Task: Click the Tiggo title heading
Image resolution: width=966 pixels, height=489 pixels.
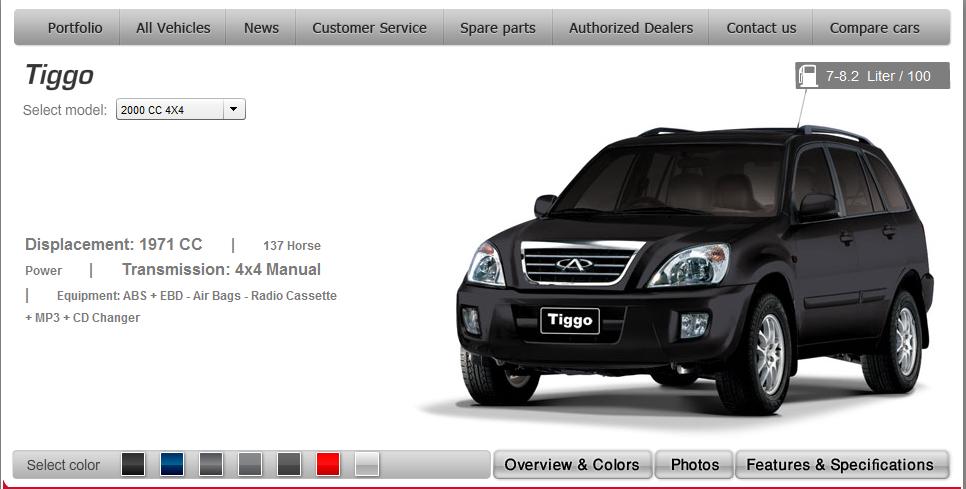Action: (59, 76)
